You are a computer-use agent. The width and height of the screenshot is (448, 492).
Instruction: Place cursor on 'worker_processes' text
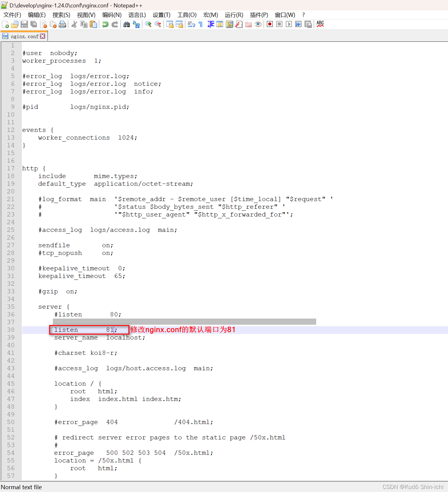(54, 61)
